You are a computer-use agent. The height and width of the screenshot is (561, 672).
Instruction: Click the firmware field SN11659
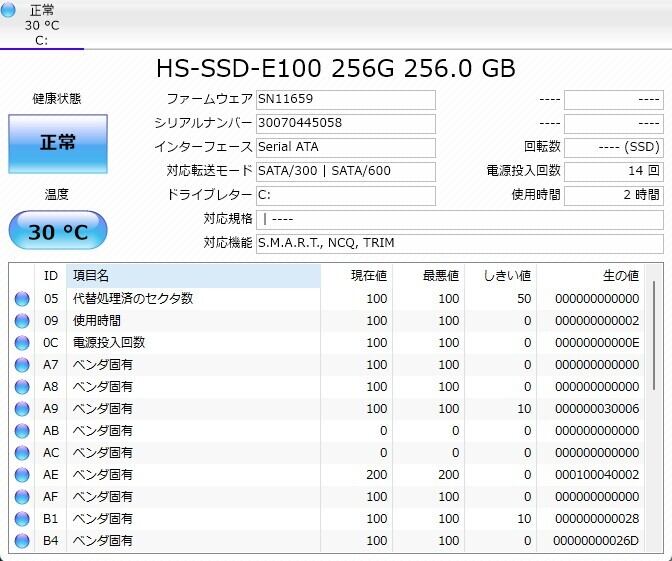[x=345, y=100]
